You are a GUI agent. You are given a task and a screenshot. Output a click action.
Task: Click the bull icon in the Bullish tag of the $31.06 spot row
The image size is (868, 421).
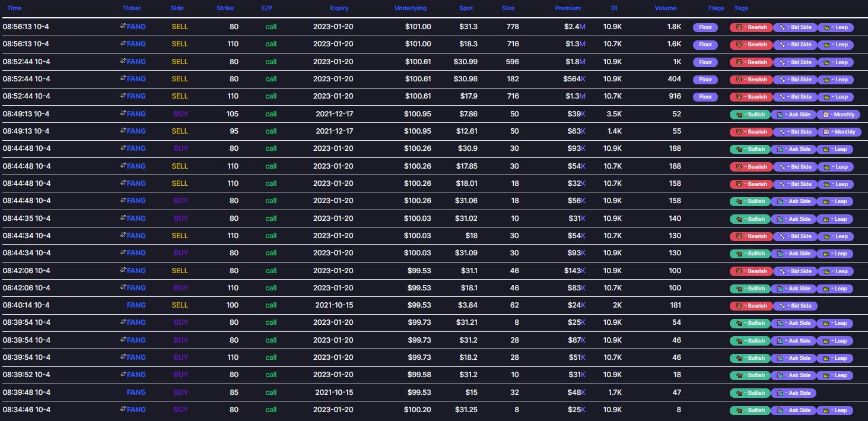(x=739, y=201)
